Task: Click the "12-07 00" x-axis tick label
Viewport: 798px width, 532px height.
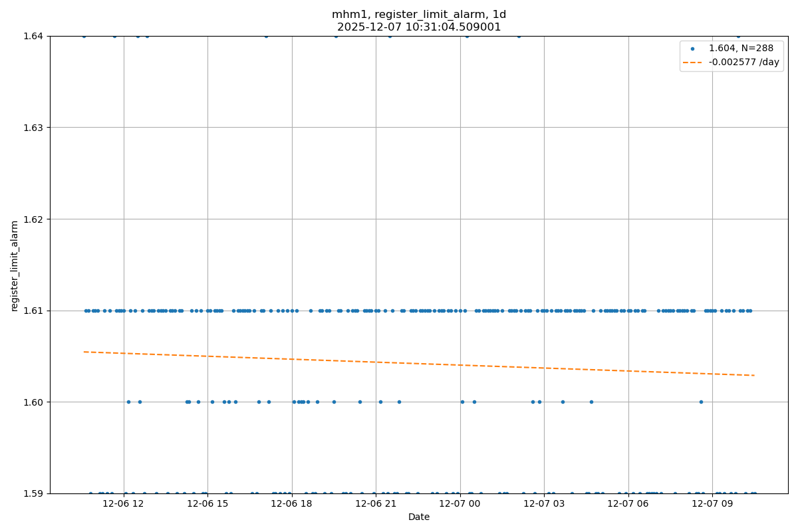Action: pos(460,505)
